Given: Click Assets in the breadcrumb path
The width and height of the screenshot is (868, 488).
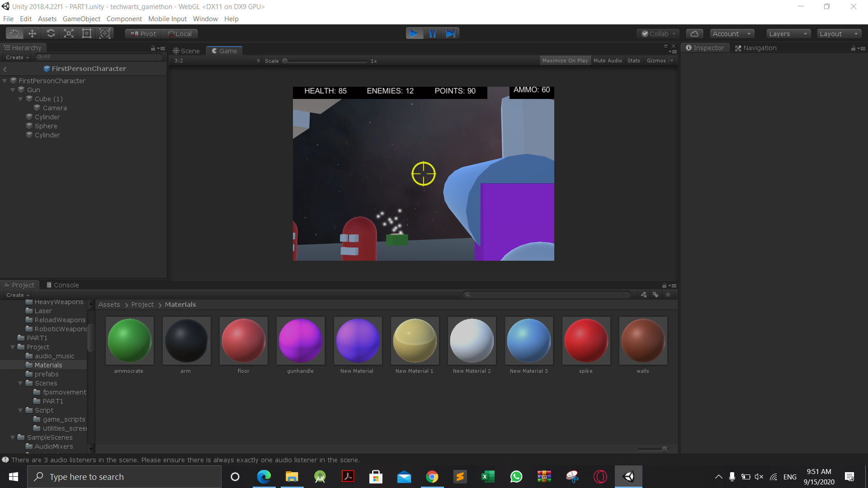Looking at the screenshot, I should 109,305.
